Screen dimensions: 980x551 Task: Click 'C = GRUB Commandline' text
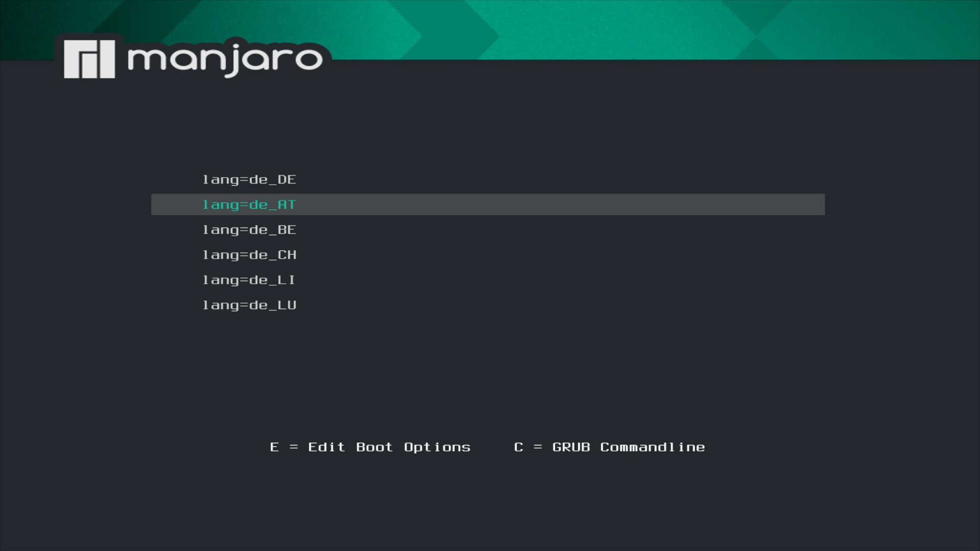609,446
